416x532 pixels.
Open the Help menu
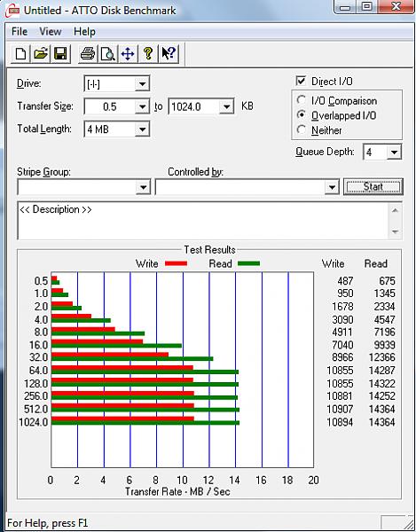[84, 32]
